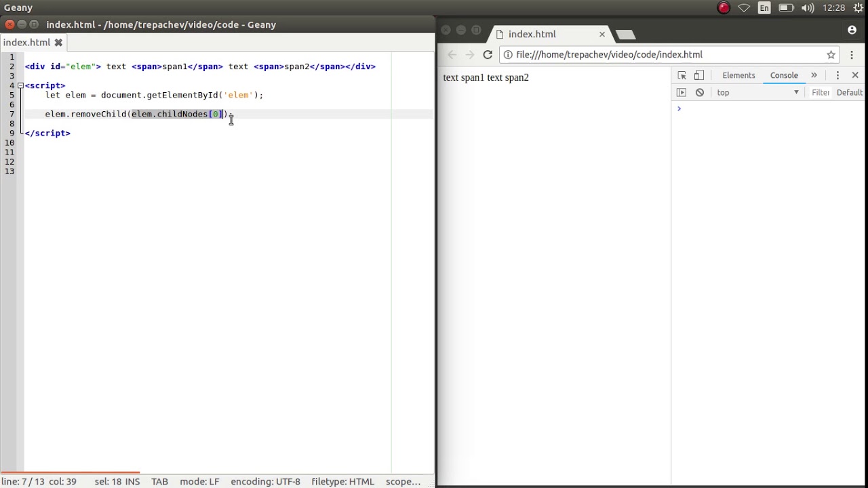Click the getElementById code on line 5
Screen dimensions: 868x488
pyautogui.click(x=182, y=95)
